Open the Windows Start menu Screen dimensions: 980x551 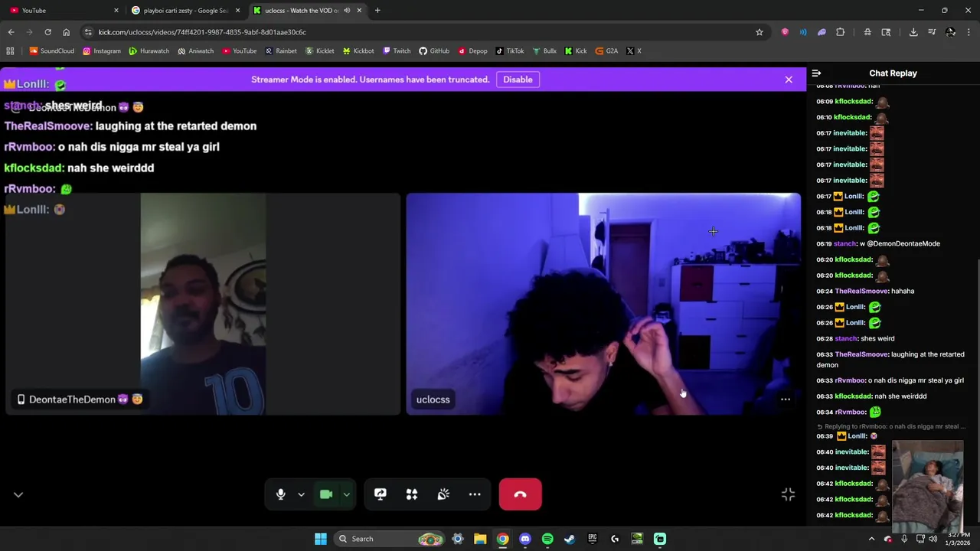point(321,539)
